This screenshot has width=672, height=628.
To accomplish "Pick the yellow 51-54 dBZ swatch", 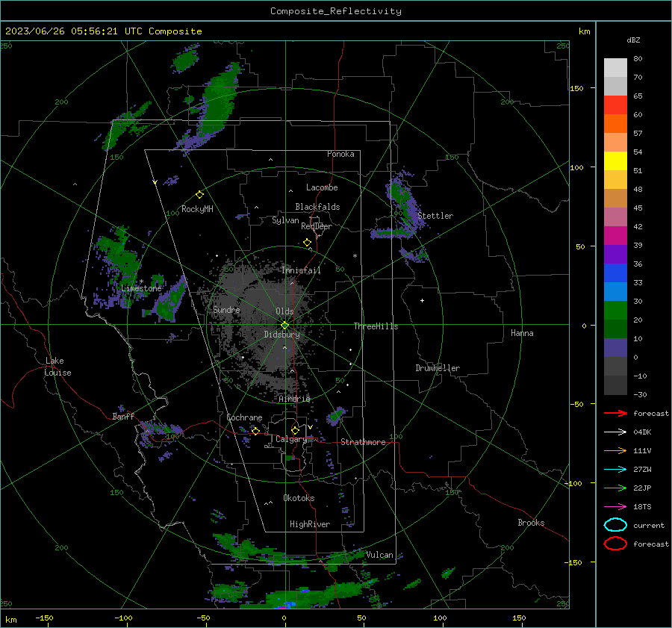I will click(615, 161).
